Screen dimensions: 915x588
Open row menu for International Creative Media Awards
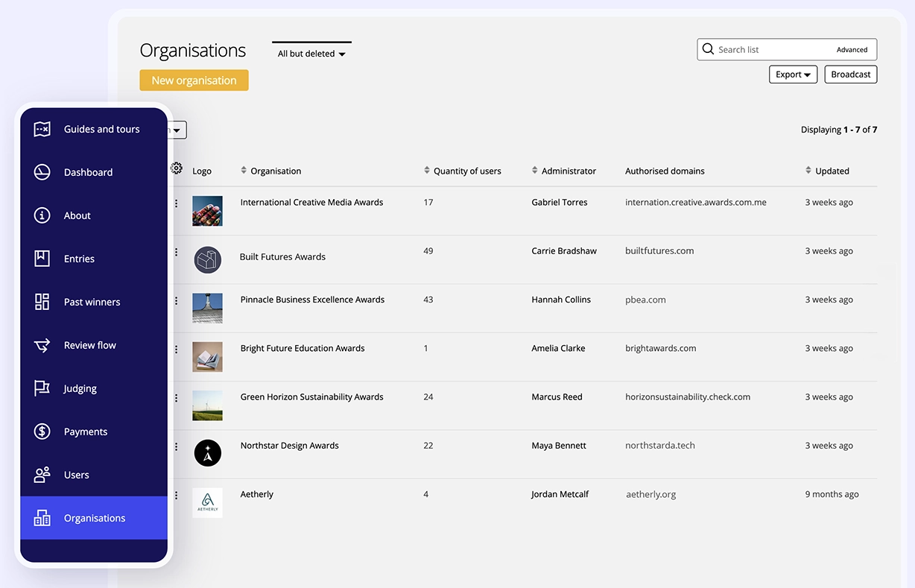(177, 203)
